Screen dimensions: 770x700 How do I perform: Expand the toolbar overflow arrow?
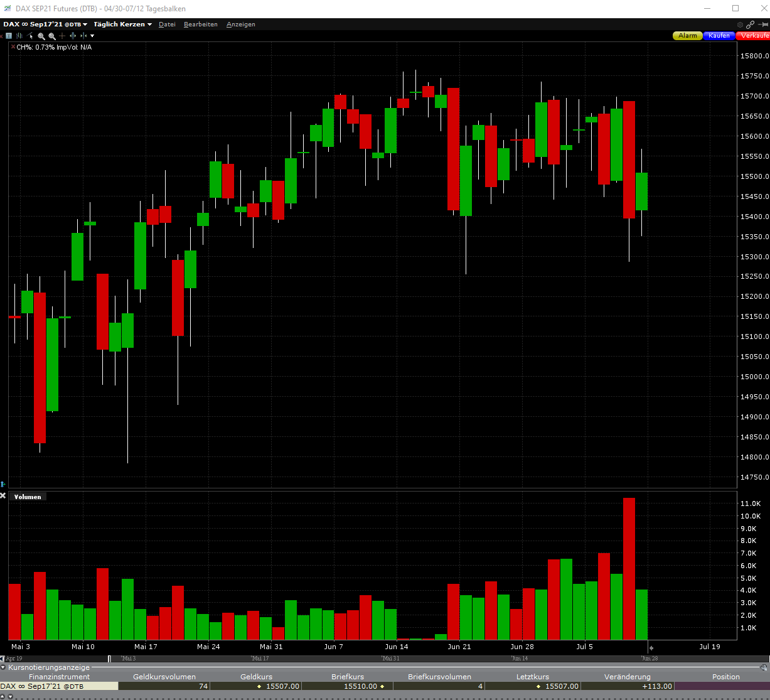coord(92,36)
